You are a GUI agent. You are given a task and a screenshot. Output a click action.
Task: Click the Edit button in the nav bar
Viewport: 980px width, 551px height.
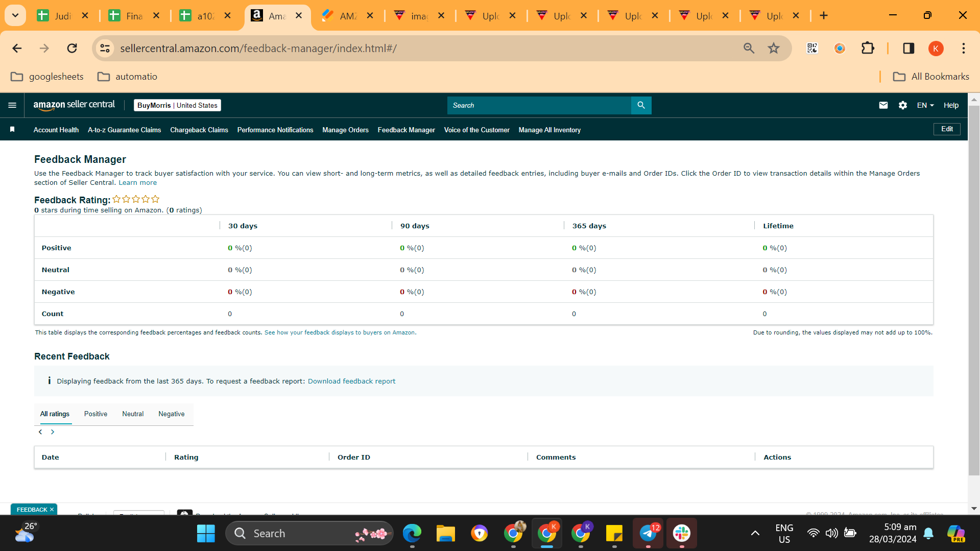[x=947, y=129]
